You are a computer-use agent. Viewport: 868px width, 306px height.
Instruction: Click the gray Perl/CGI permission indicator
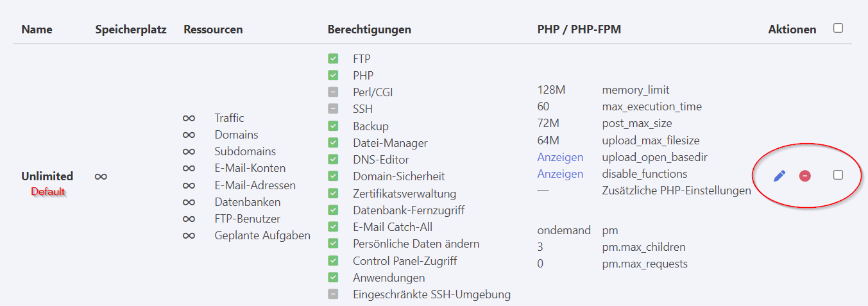click(x=333, y=92)
